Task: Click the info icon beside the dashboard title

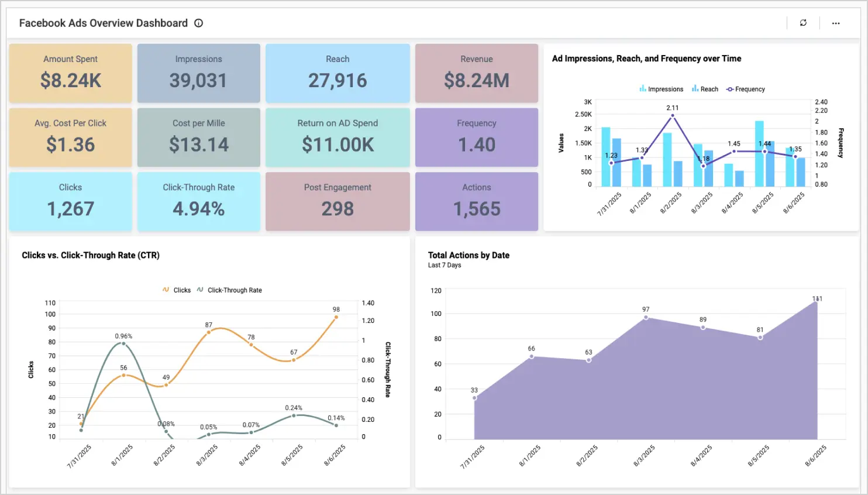Action: 198,23
